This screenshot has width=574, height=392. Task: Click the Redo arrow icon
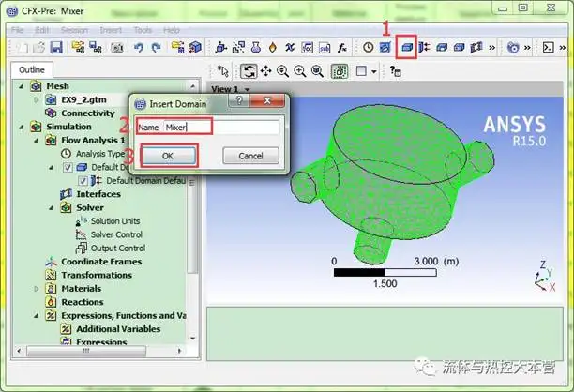[157, 48]
